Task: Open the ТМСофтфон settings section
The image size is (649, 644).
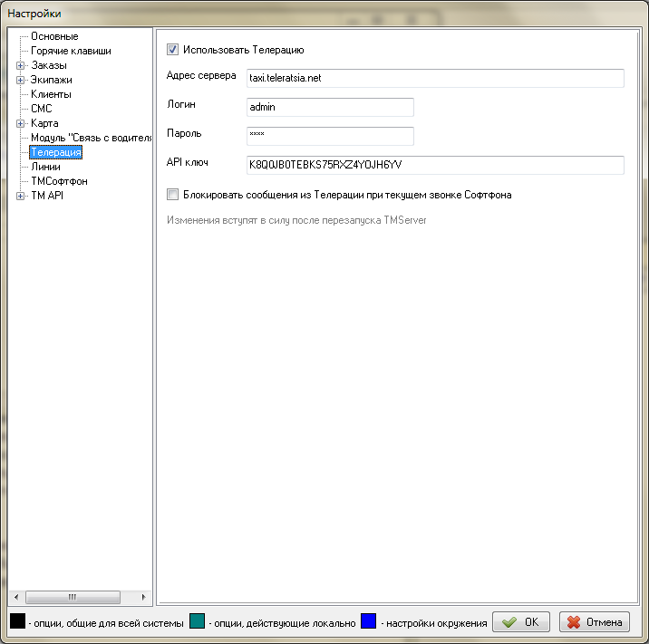Action: [59, 181]
